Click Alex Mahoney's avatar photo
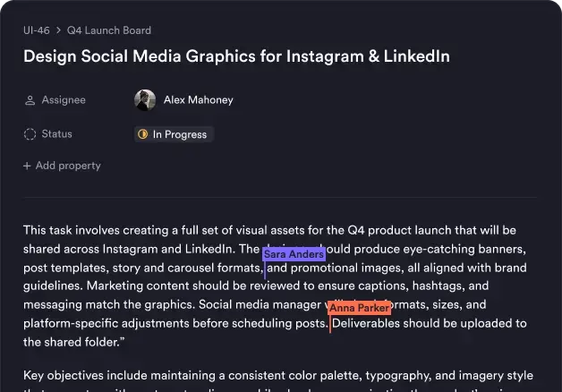562x392 pixels. point(145,100)
